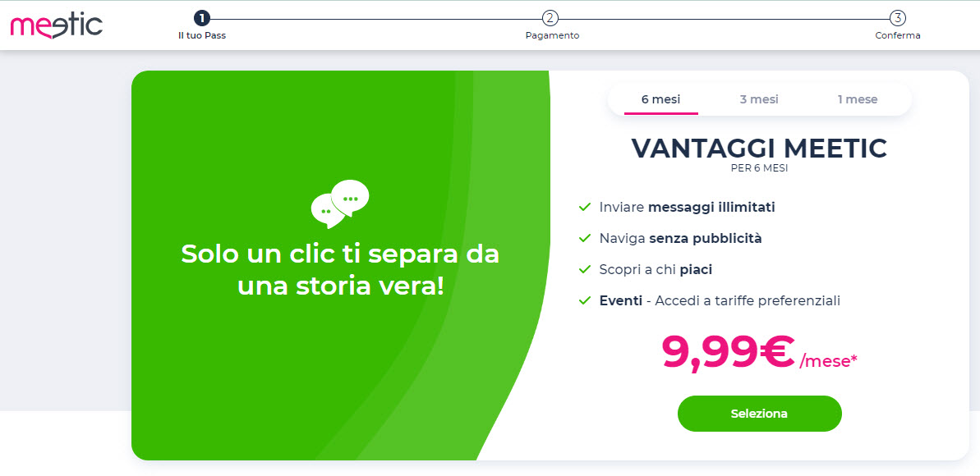Click checkmark beside Eventi benefit
Screen dimensions: 980x476
pyautogui.click(x=585, y=300)
